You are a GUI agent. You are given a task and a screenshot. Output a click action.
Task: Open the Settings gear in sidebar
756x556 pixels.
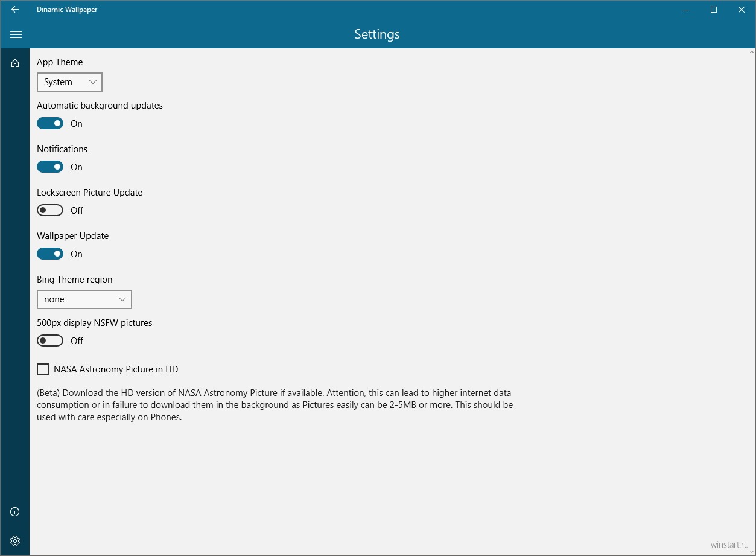(15, 541)
